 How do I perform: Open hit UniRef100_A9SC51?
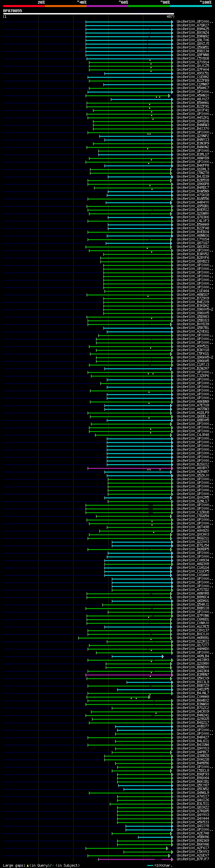click(x=193, y=73)
